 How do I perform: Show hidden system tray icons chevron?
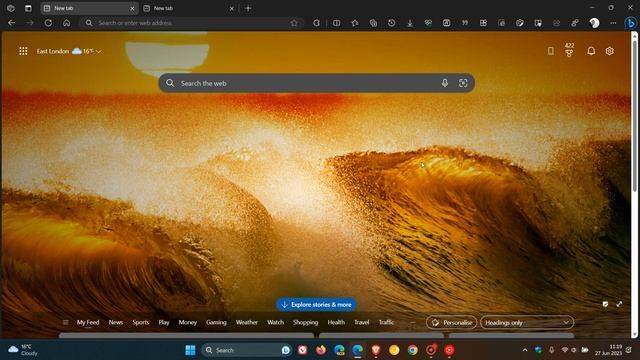524,350
